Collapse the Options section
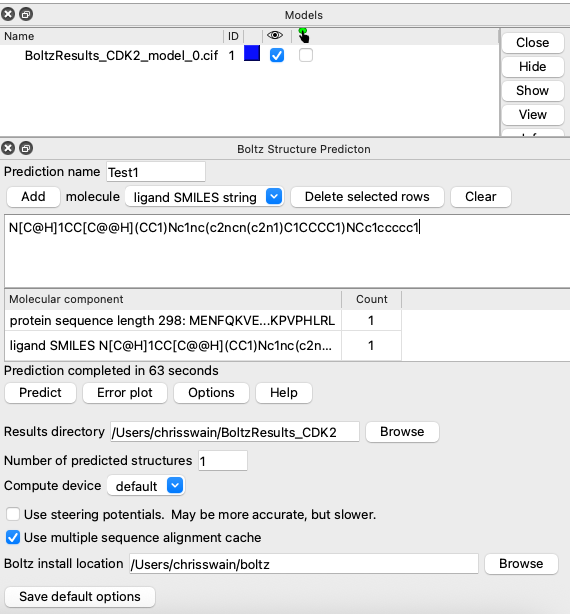 click(x=211, y=393)
